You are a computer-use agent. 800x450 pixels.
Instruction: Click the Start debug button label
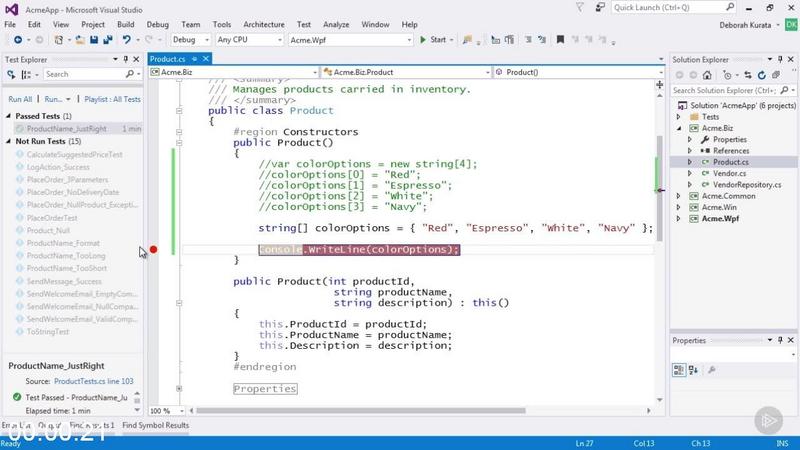click(x=438, y=40)
